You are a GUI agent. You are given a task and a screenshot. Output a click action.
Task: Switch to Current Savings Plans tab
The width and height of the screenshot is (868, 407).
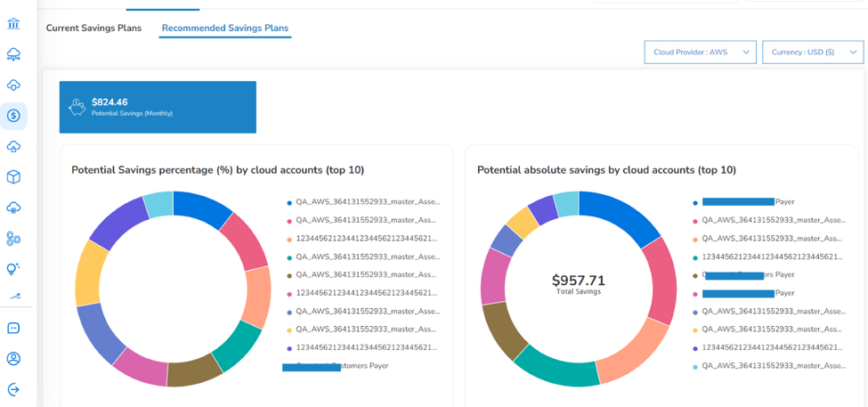point(93,28)
